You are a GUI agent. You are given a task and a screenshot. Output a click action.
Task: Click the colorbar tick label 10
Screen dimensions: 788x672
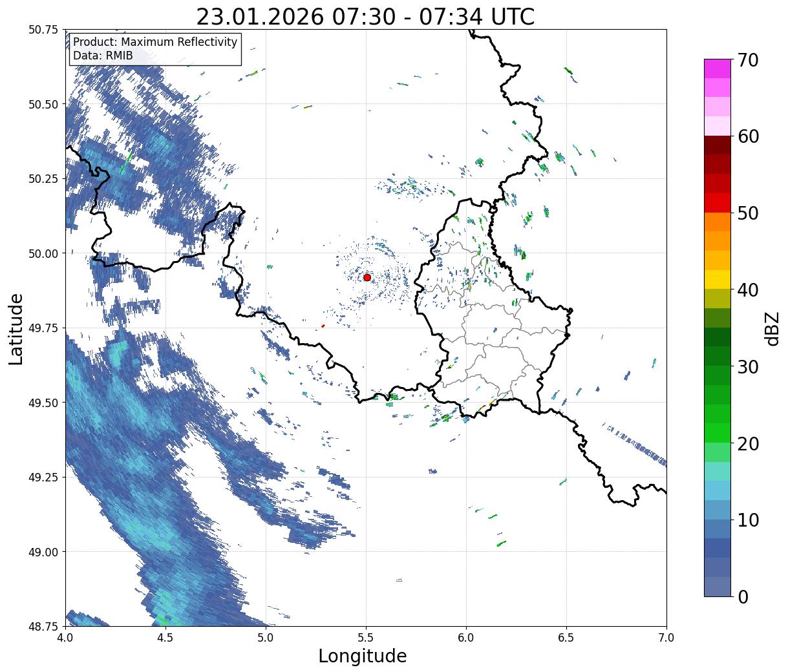(x=747, y=520)
